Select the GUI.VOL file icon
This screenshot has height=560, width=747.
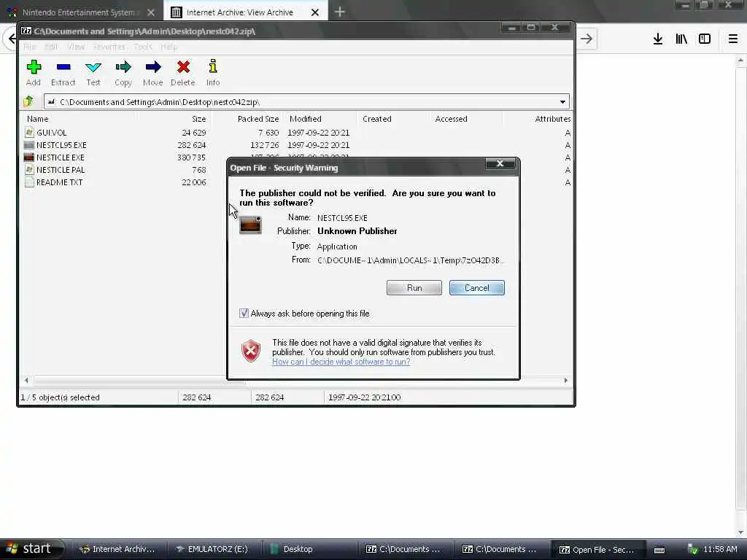click(29, 133)
